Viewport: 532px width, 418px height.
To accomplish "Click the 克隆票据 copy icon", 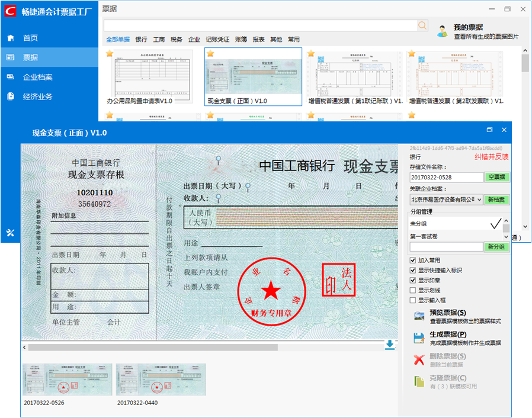I will point(419,381).
